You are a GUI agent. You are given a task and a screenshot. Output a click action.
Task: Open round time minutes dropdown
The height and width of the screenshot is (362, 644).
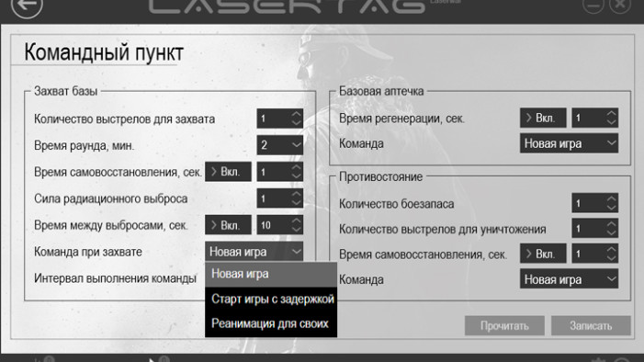(279, 145)
